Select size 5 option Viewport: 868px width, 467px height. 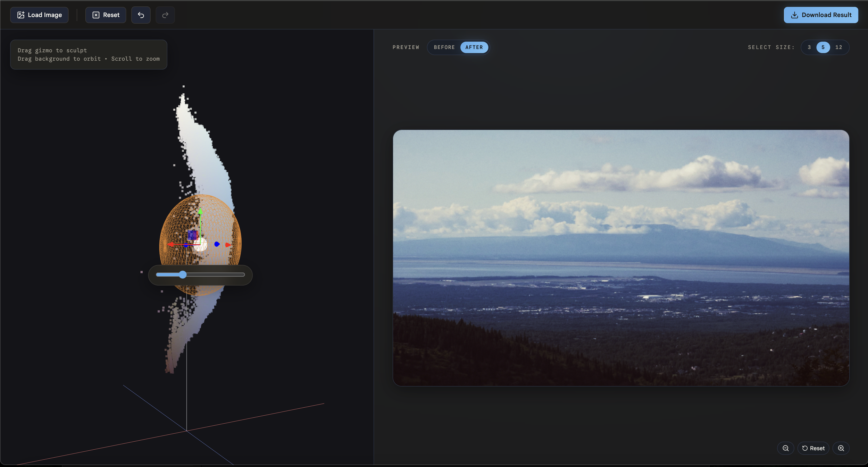pos(823,47)
